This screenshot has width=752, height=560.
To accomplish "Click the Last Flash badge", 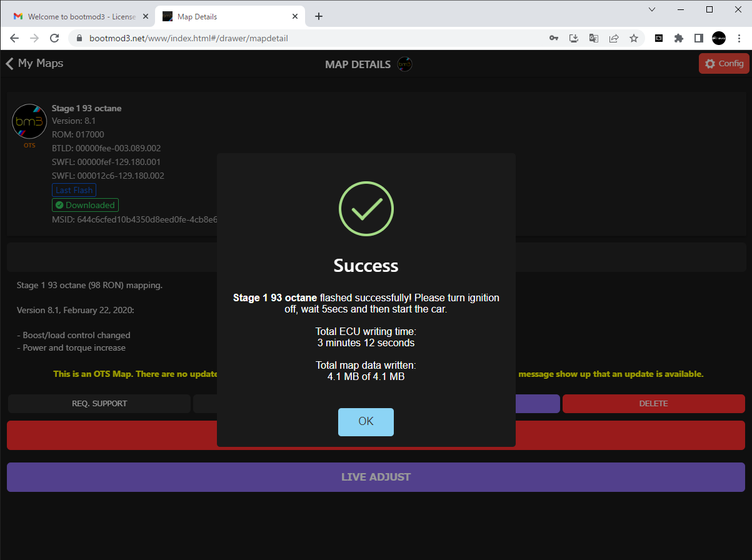I will pyautogui.click(x=74, y=190).
